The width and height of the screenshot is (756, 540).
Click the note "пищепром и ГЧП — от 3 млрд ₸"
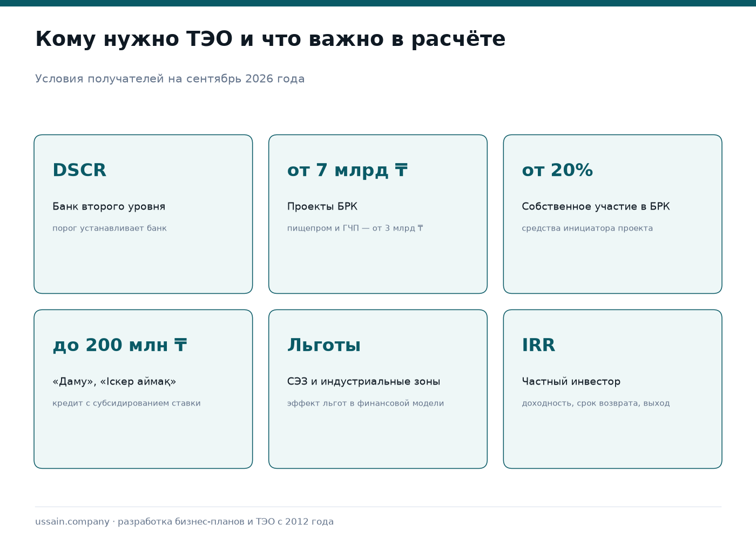[x=355, y=228]
